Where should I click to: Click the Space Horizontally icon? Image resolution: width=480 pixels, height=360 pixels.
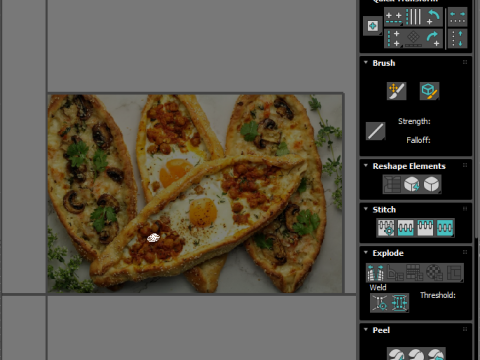point(457,17)
